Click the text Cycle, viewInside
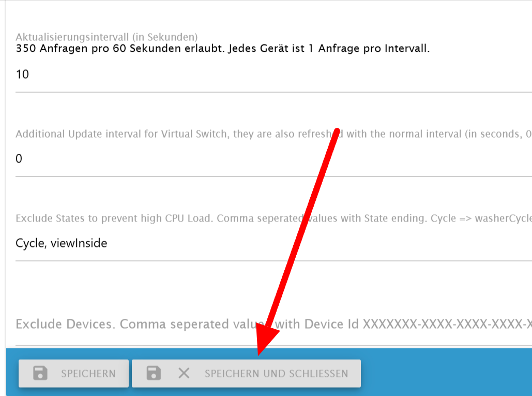This screenshot has width=532, height=396. (62, 243)
